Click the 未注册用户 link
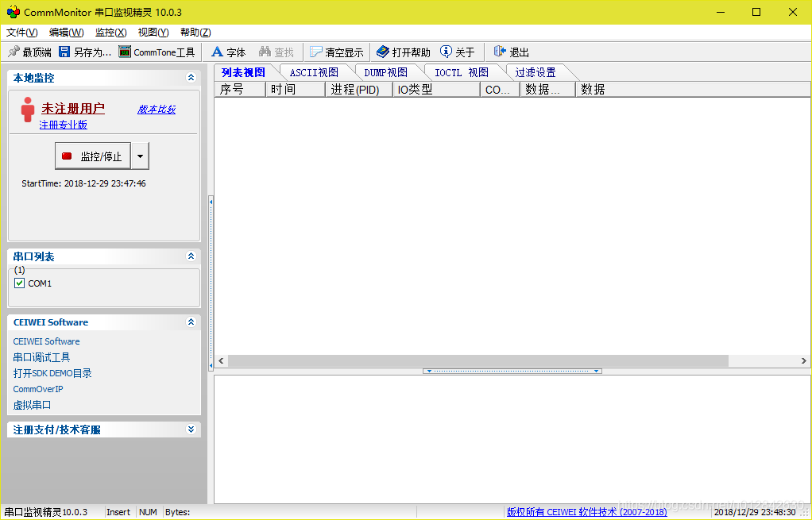This screenshot has height=520, width=812. 73,109
